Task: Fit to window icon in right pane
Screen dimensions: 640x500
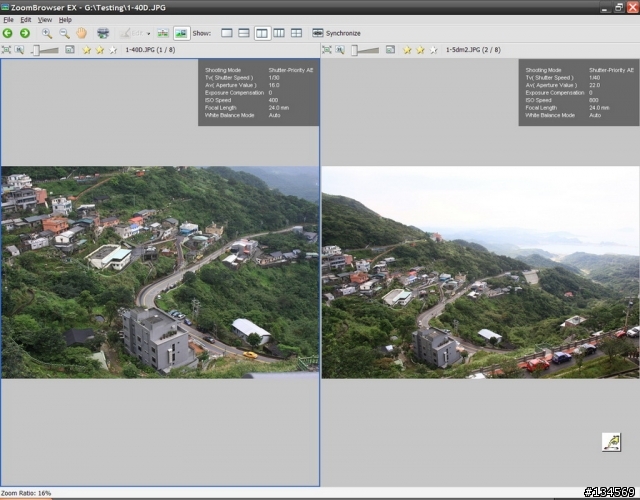Action: [327, 50]
